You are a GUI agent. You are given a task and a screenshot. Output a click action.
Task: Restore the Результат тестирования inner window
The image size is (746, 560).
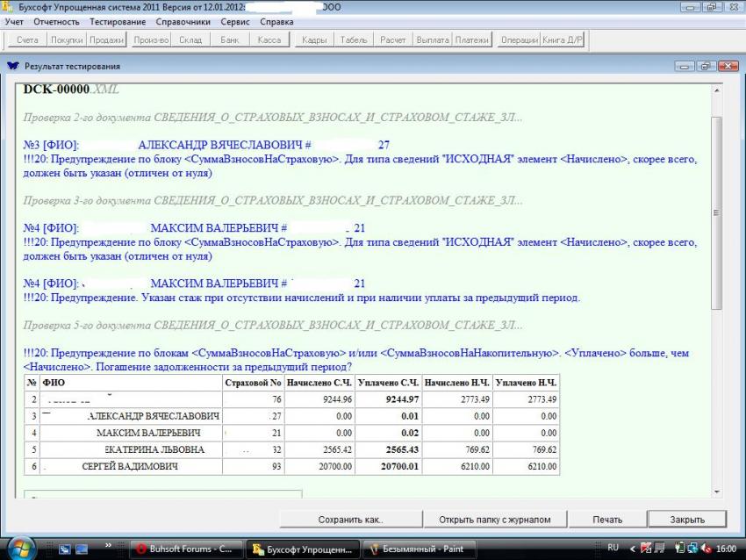click(x=706, y=66)
